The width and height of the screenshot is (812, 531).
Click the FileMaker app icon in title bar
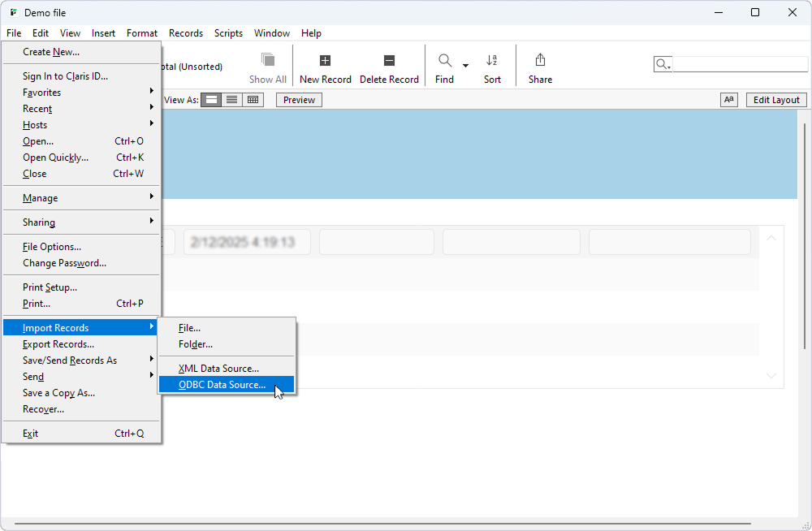(14, 12)
